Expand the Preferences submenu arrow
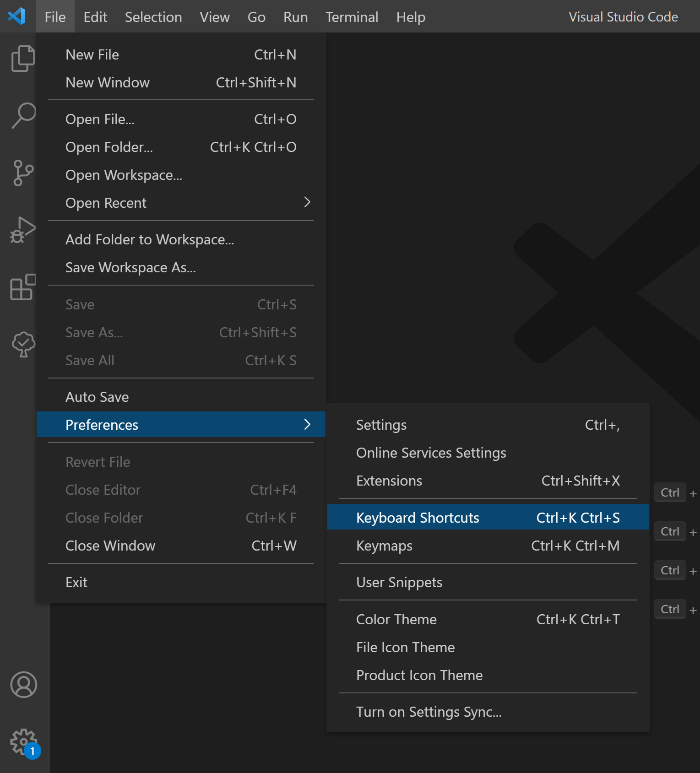Viewport: 700px width, 773px height. click(307, 425)
